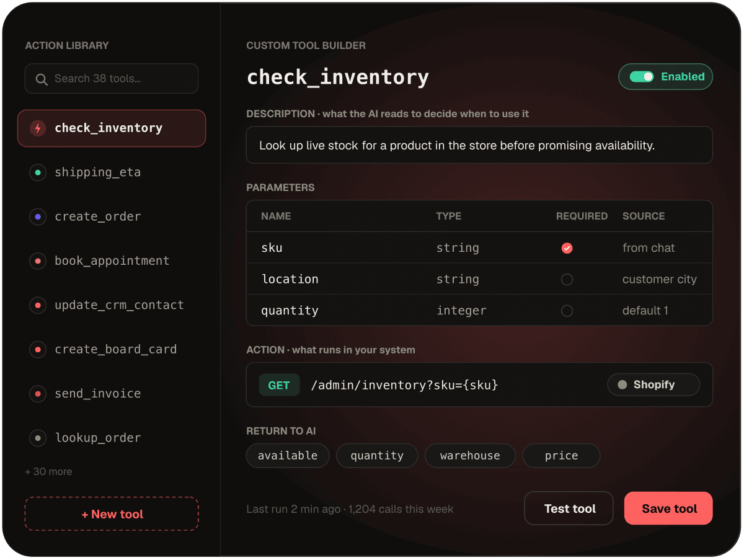Click the endpoint path /admin/inventory?sku={sku}
Viewport: 744px width, 560px height.
(404, 385)
